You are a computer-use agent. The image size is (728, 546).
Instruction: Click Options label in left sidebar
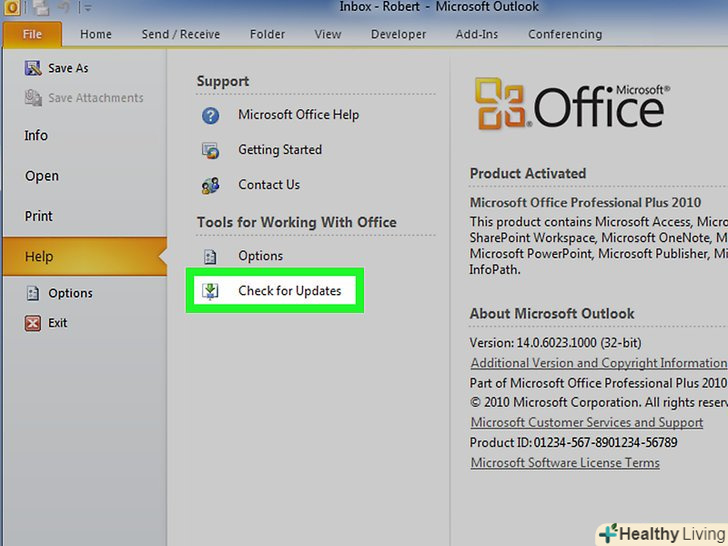(x=71, y=293)
